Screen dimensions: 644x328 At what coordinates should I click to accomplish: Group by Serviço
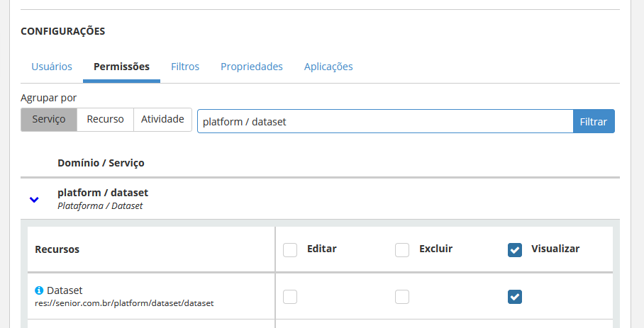[x=49, y=120]
